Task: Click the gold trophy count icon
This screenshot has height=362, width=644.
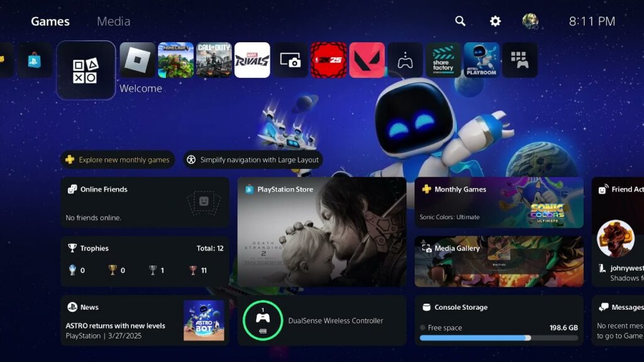Action: pyautogui.click(x=112, y=270)
